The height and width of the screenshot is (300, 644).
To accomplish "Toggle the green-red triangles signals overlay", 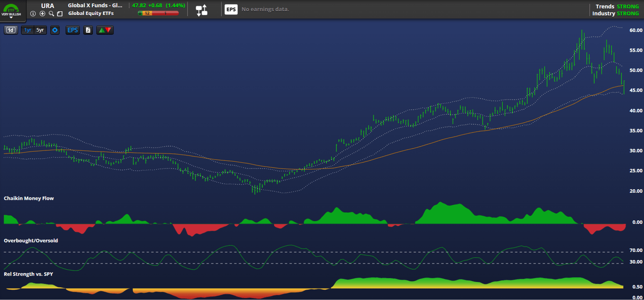I will tap(105, 30).
